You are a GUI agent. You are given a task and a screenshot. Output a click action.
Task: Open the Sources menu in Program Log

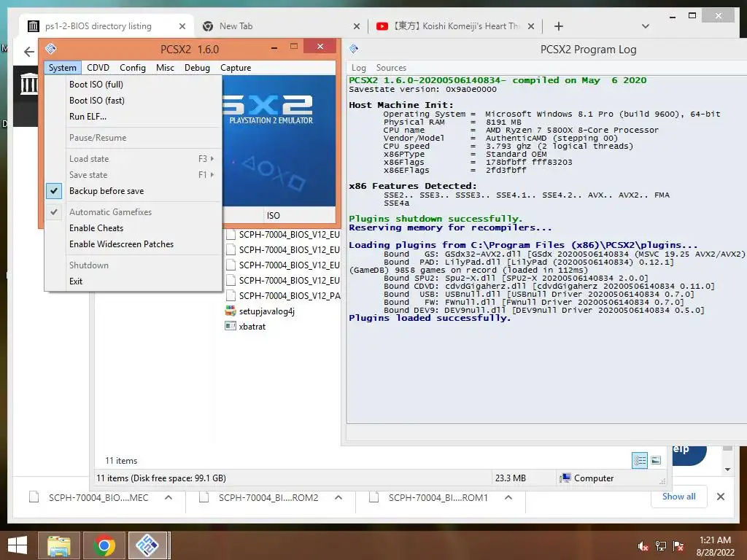pos(391,68)
